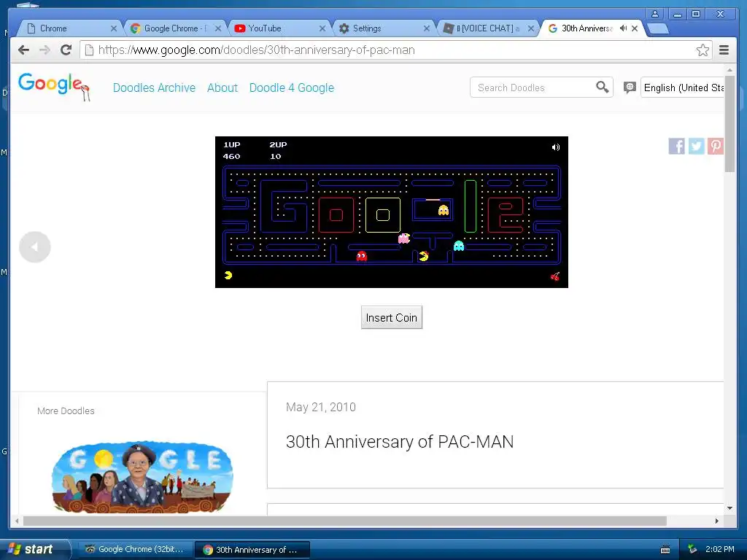Viewport: 747px width, 560px height.
Task: Click the 1UP score label
Action: [232, 145]
